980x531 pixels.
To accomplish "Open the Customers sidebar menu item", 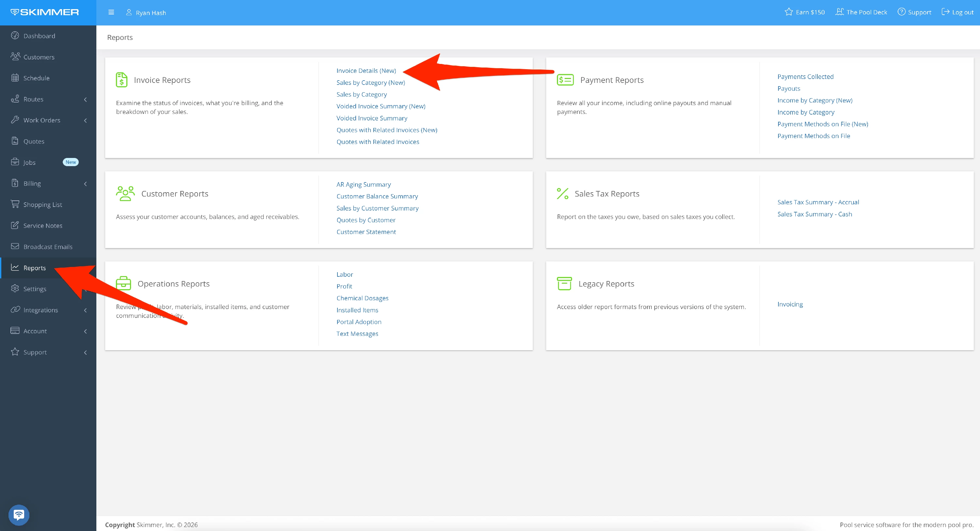I will tap(39, 57).
